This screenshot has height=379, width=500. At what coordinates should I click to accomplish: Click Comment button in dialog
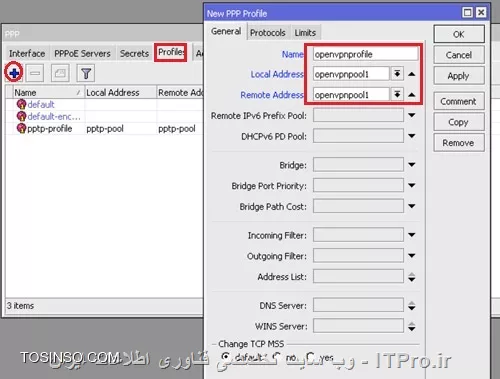click(x=459, y=101)
